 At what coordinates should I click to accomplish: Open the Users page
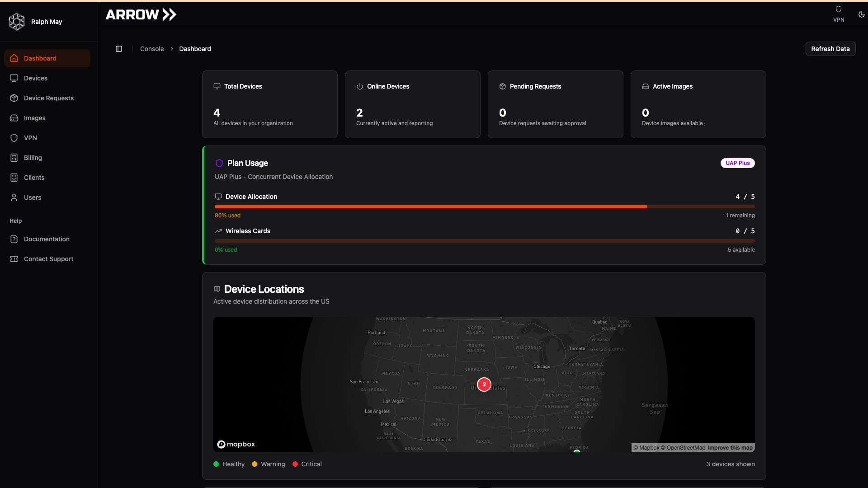coord(32,197)
